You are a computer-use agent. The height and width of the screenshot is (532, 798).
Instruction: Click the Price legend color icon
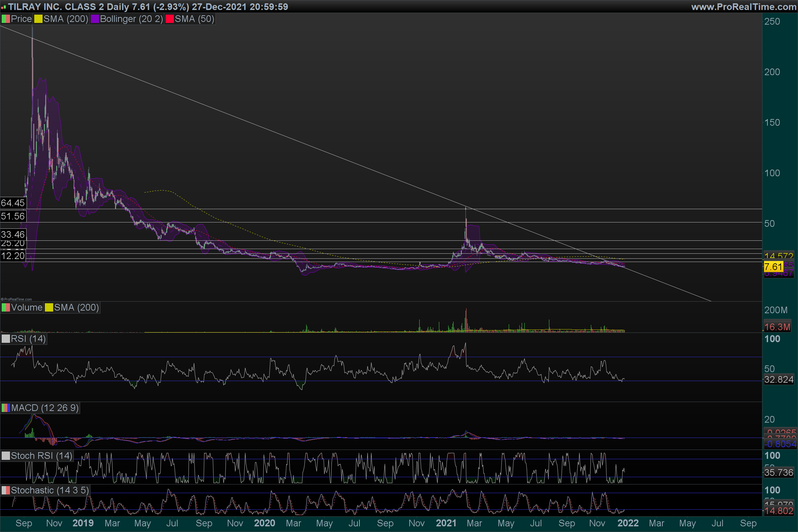pyautogui.click(x=5, y=19)
